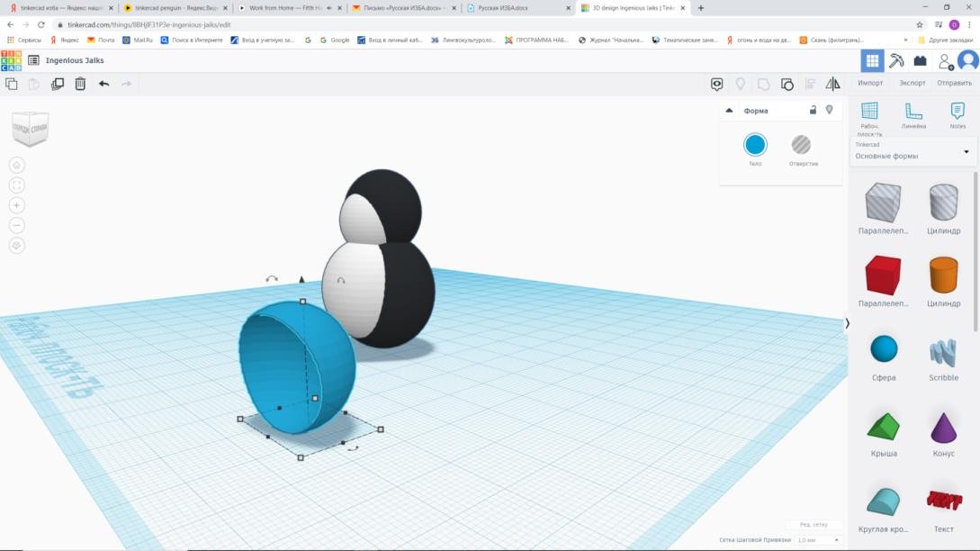Click the Tinkercad logo
The width and height of the screenshot is (980, 551).
[x=12, y=60]
